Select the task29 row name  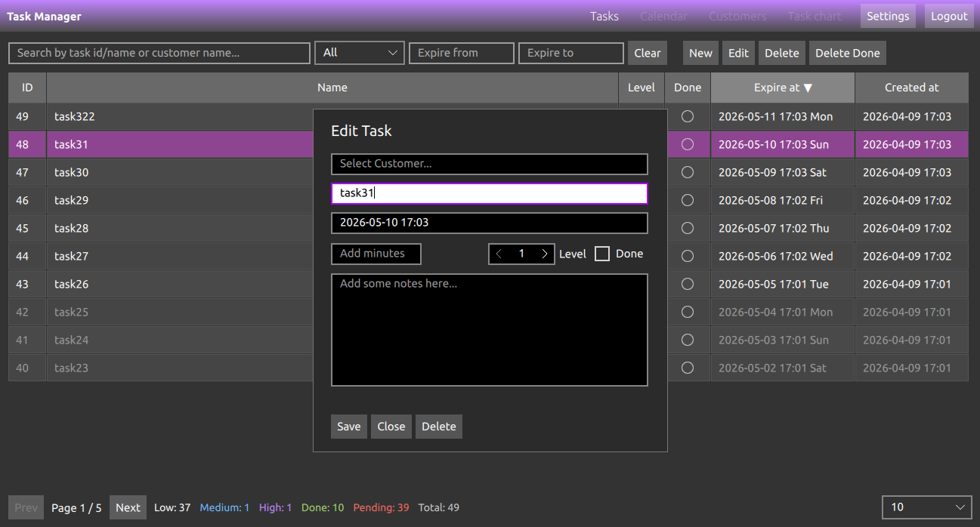coord(72,200)
